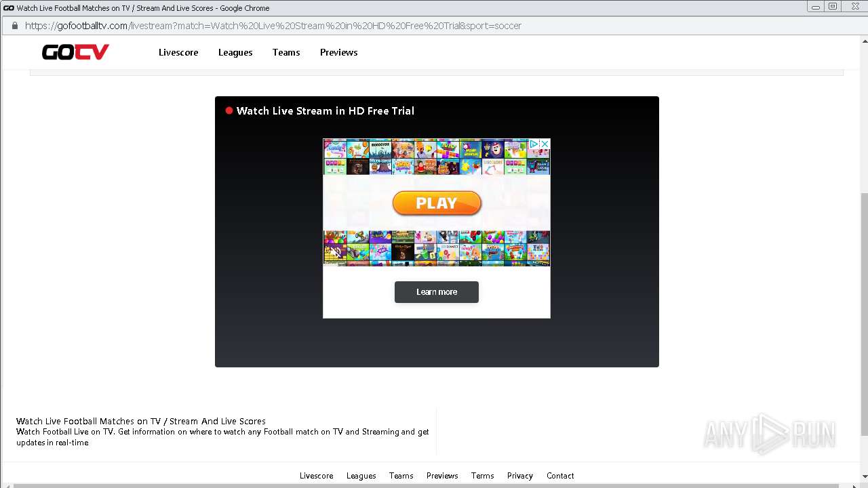
Task: Open AdChoices info triangle icon
Action: [x=534, y=144]
